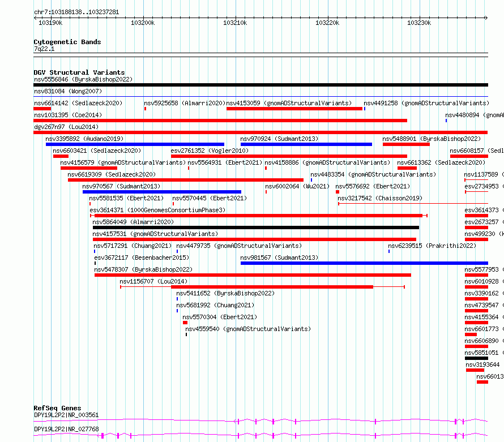Click nsv4491258 gnomAD variant label
The height and width of the screenshot is (442, 504).
click(x=426, y=103)
